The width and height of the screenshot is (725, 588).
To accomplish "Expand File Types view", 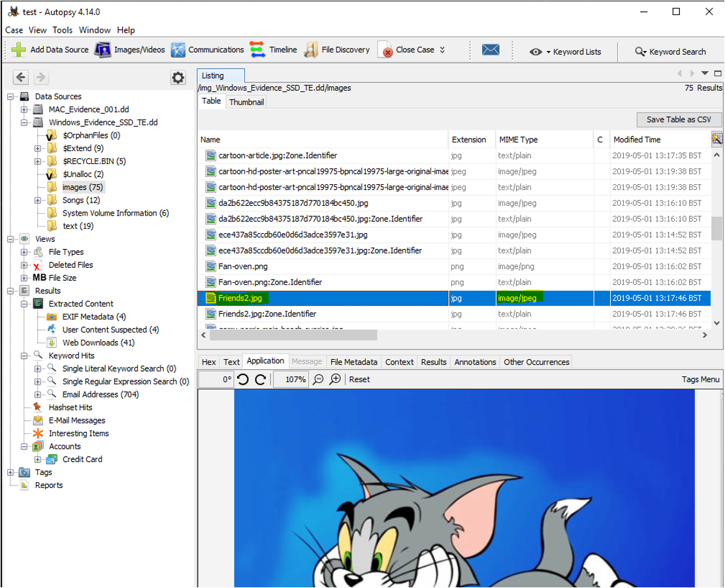I will coord(24,252).
